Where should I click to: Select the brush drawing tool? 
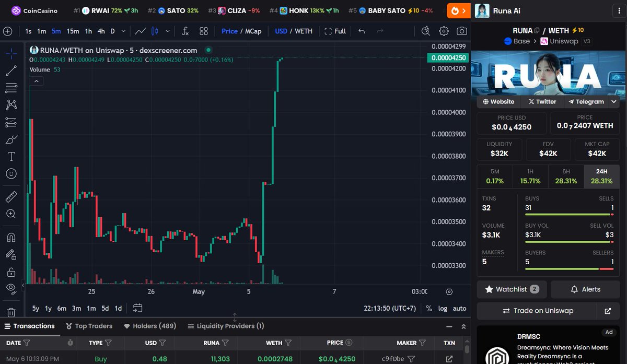tap(11, 139)
